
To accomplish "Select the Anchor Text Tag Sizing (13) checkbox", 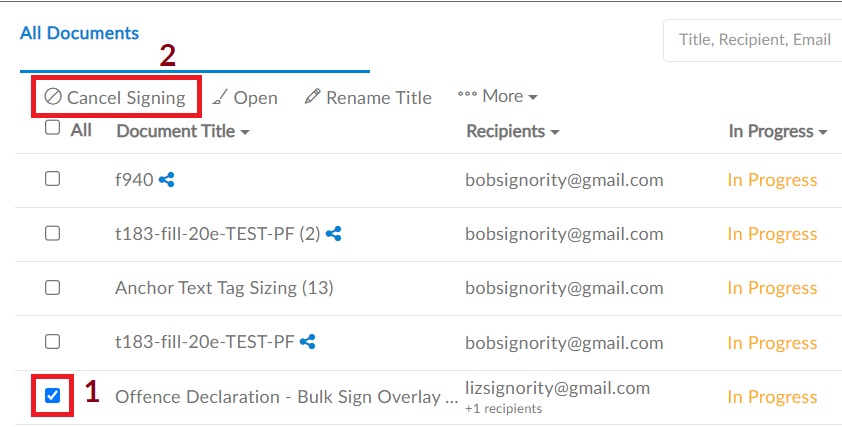I will click(x=52, y=288).
